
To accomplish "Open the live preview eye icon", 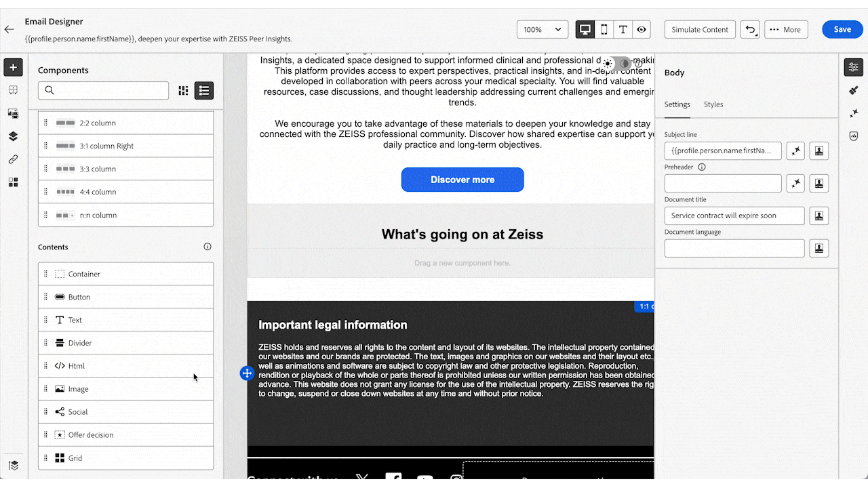I will click(642, 29).
